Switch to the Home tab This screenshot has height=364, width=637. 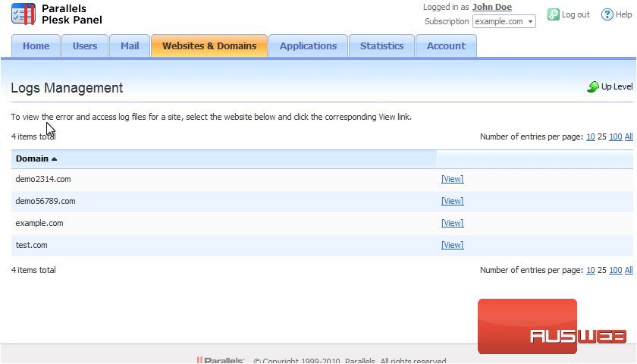(x=36, y=46)
